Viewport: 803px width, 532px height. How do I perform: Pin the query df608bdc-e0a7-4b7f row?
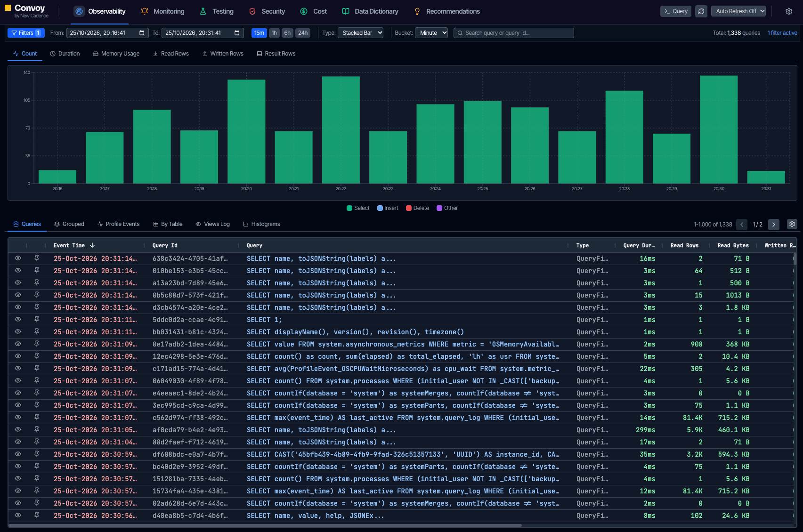[x=37, y=454]
